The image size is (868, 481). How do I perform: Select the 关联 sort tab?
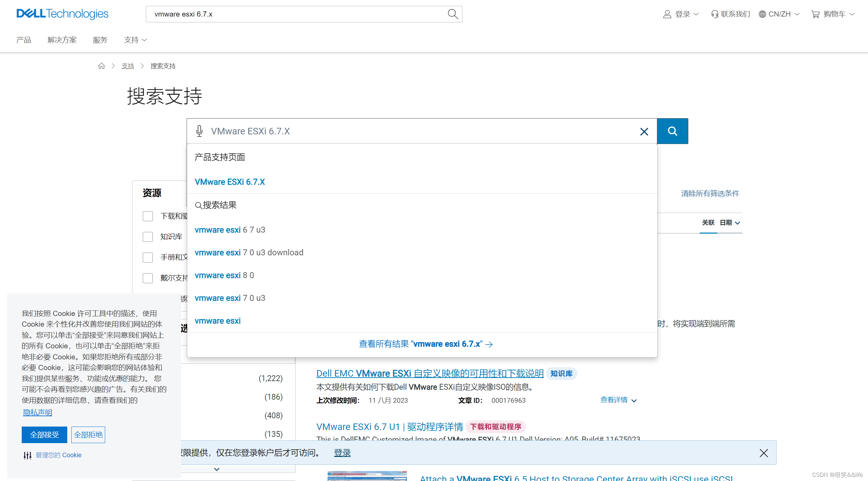tap(708, 223)
